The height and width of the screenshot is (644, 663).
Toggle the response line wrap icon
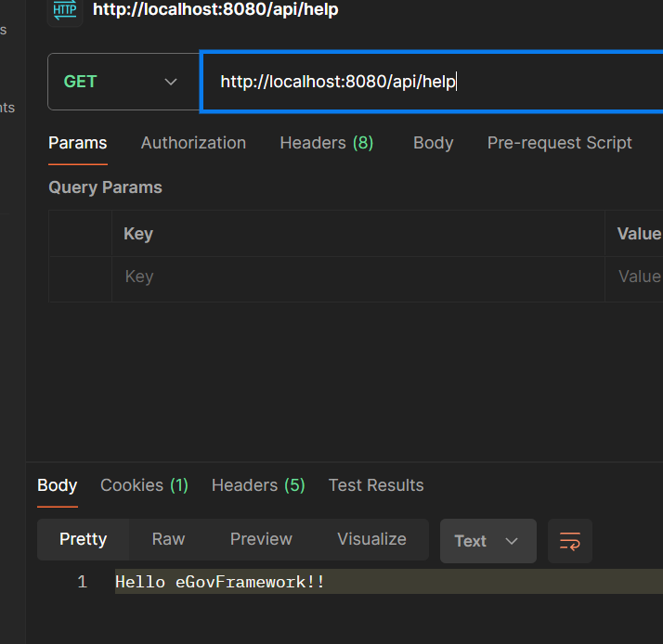pyautogui.click(x=569, y=541)
